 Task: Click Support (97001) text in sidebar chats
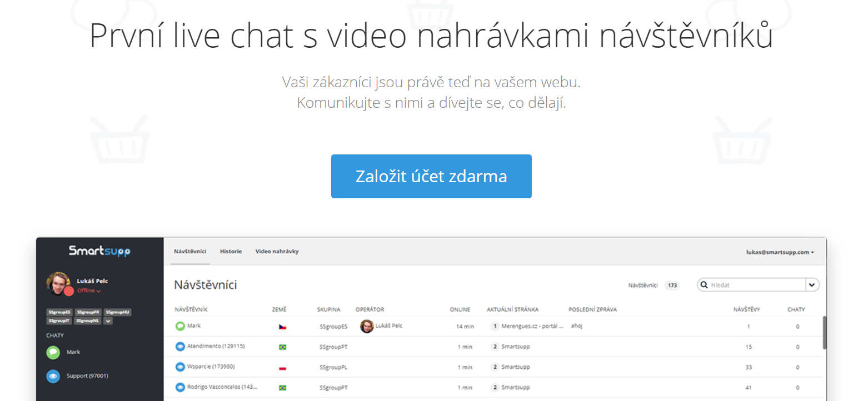click(x=87, y=376)
